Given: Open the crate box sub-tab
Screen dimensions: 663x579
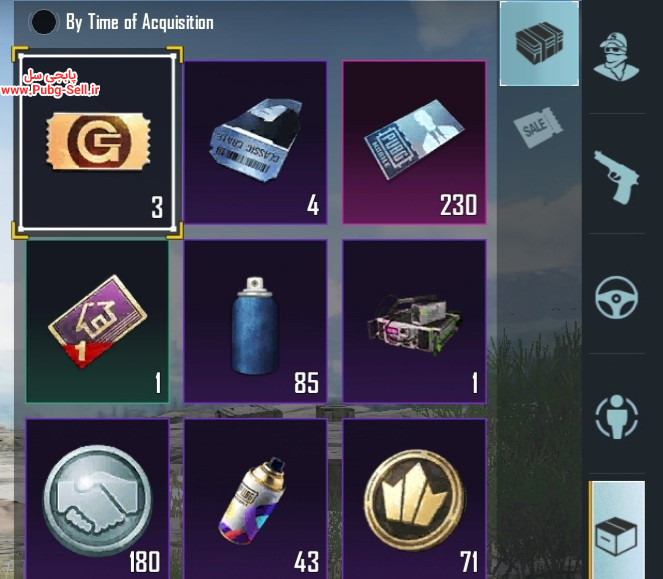Looking at the screenshot, I should pyautogui.click(x=539, y=44).
